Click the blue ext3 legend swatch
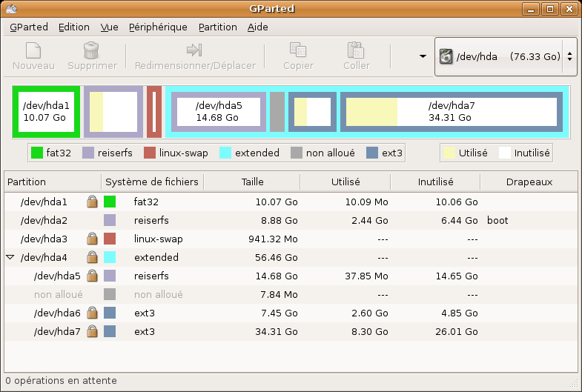The height and width of the screenshot is (392, 582). pos(372,153)
